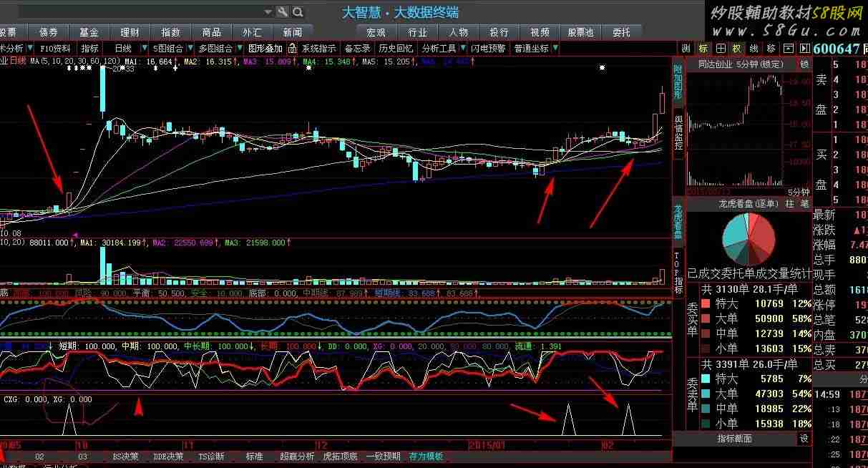Screen dimensions: 868x468
Task: Open the 基金 funds menu tab
Action: click(89, 32)
